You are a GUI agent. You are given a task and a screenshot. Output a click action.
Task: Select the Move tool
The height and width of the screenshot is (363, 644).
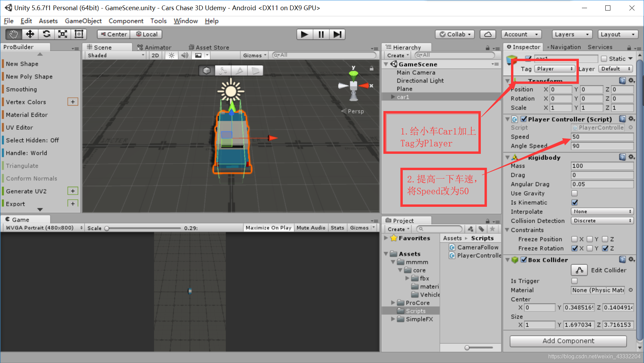click(x=30, y=34)
